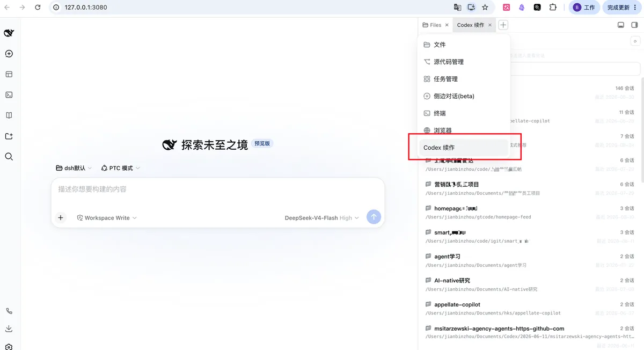Viewport: 644px width, 350px height.
Task: Close the Codex 续作 tab
Action: click(490, 25)
